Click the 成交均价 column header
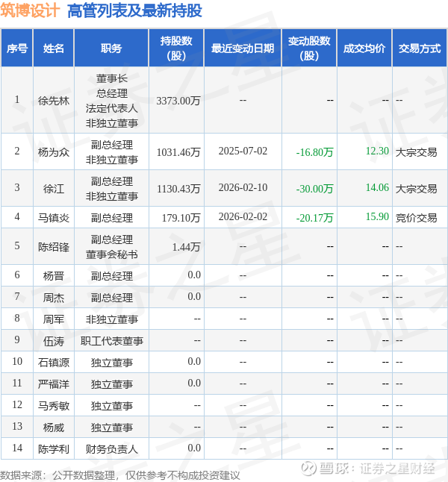Screen dimensions: 448x482 [x=364, y=48]
